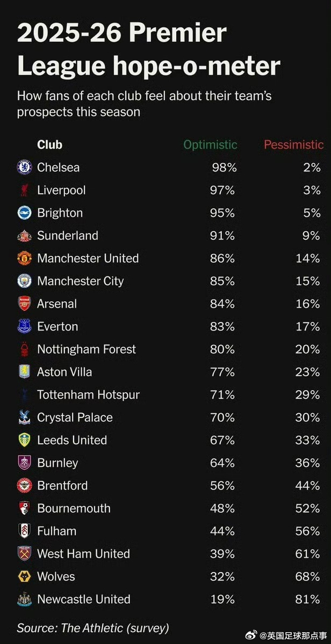Image resolution: width=331 pixels, height=644 pixels.
Task: Click Chelsea's 98% optimistic value
Action: 224,167
